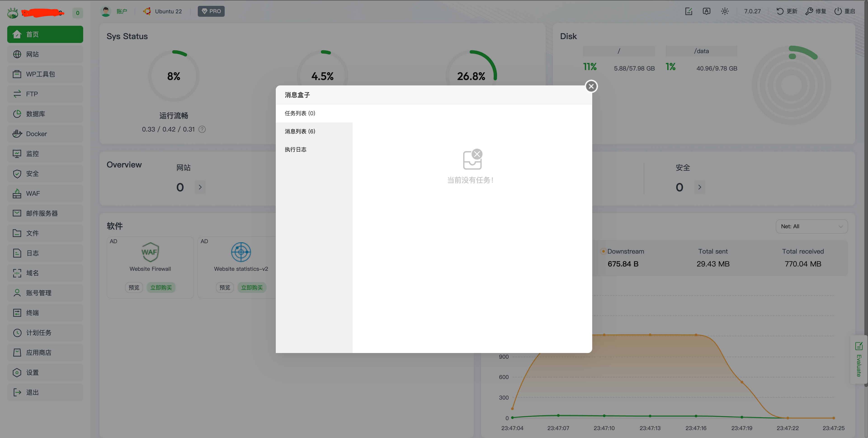Open the 任务列表 (0) tab
This screenshot has width=868, height=438.
tap(300, 113)
